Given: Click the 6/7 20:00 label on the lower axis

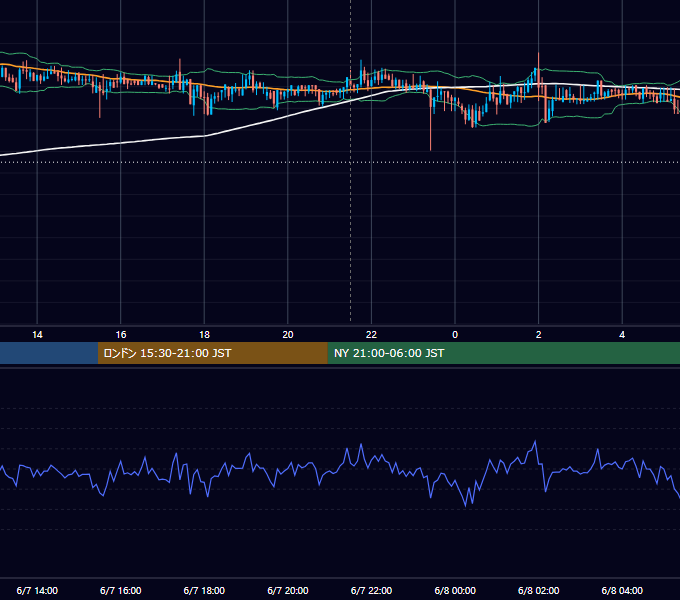Looking at the screenshot, I should pyautogui.click(x=288, y=590).
